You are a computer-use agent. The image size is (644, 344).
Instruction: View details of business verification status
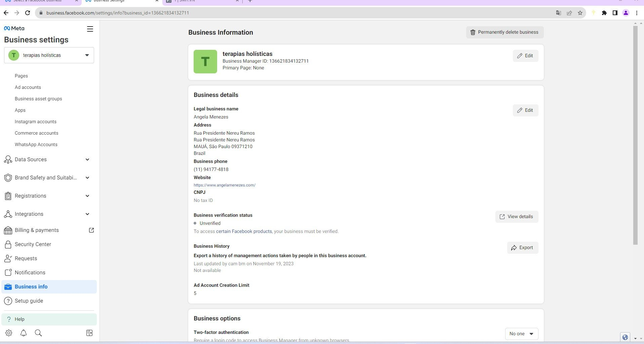[x=517, y=217]
